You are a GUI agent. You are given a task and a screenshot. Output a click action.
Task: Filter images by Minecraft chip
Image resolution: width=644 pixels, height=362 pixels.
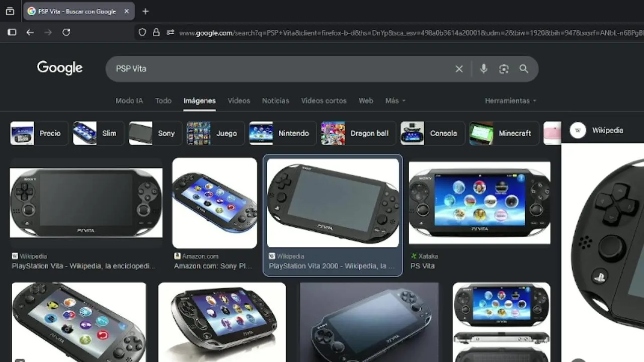click(504, 133)
